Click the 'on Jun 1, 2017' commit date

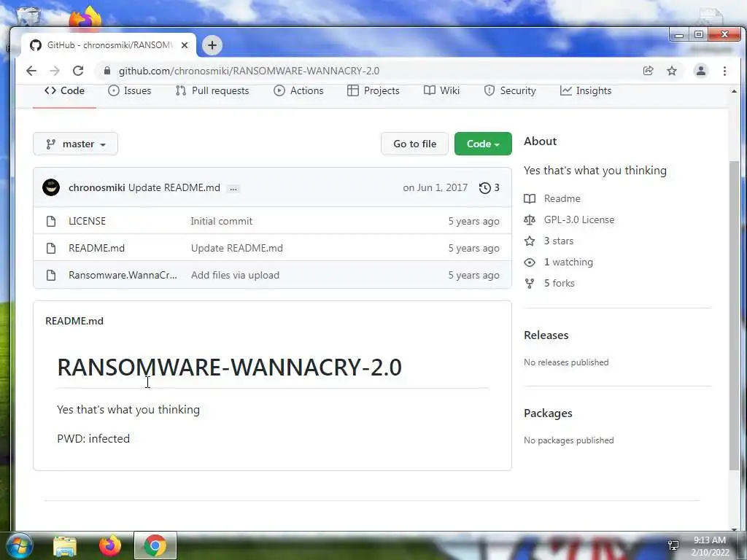(435, 187)
